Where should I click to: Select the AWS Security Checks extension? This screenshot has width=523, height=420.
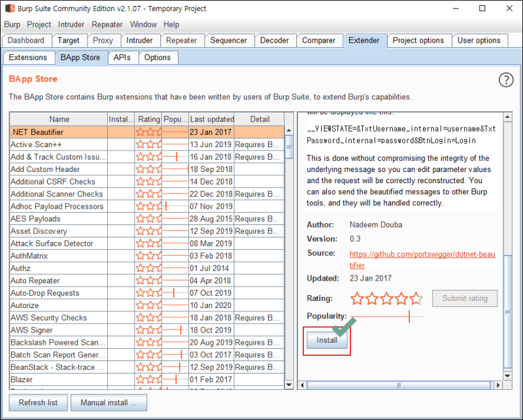[x=146, y=317]
